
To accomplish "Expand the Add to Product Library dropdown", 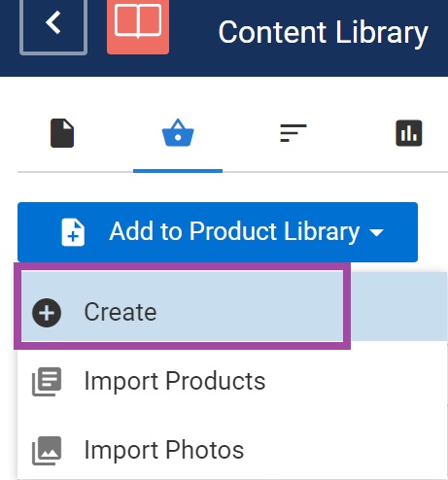I will (218, 232).
